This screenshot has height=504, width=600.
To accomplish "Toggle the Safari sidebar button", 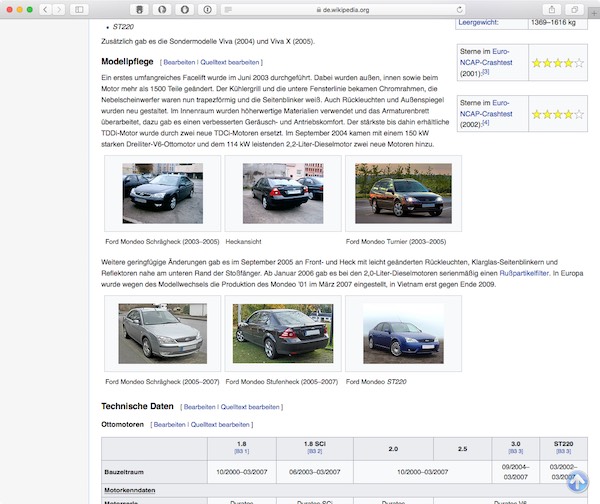I will 79,10.
